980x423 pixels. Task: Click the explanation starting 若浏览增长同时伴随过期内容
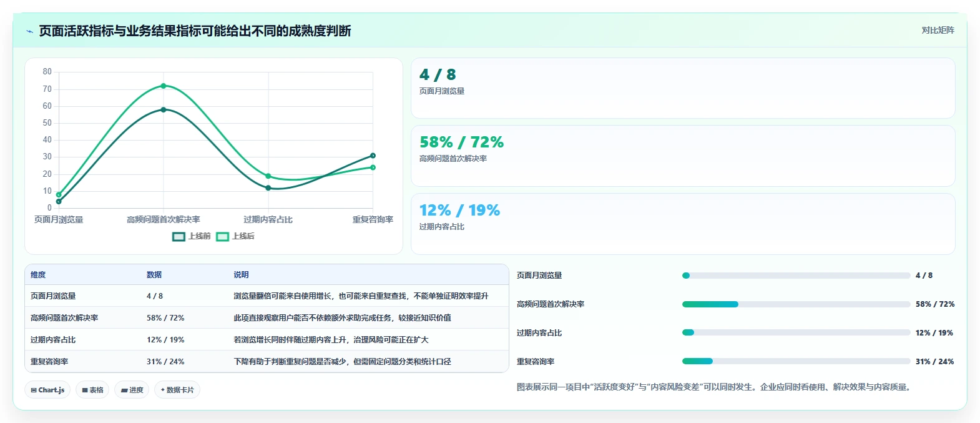coord(331,340)
